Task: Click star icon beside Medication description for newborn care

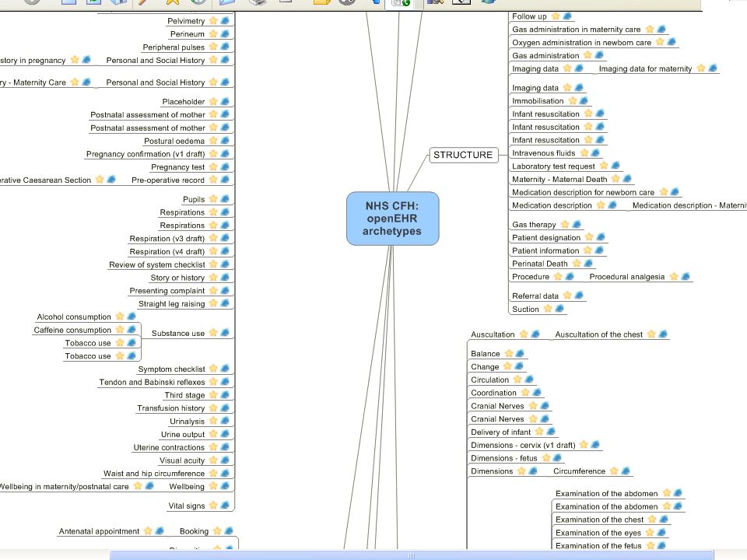Action: coord(664,192)
